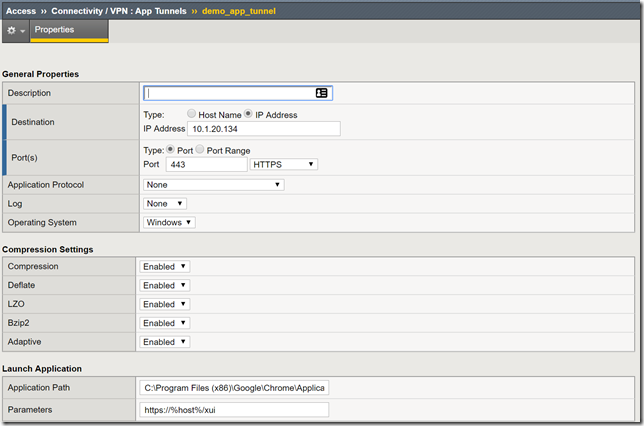Open the Compression Enabled dropdown
644x426 pixels.
(x=165, y=267)
